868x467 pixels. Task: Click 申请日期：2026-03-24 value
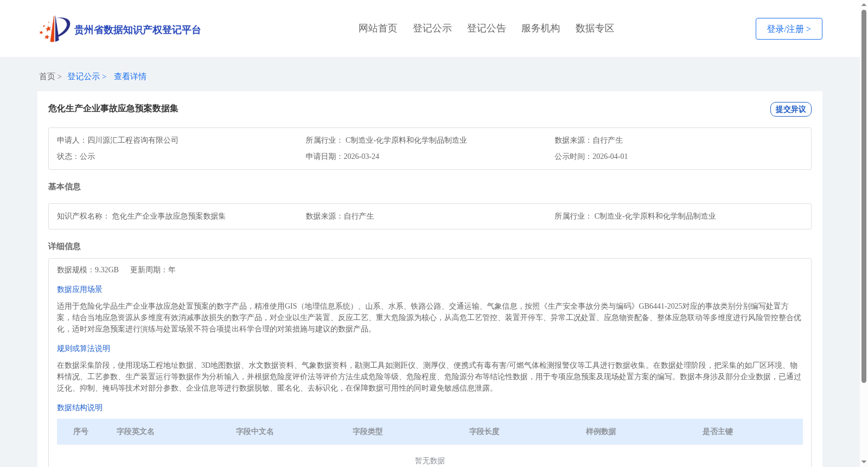coord(342,157)
